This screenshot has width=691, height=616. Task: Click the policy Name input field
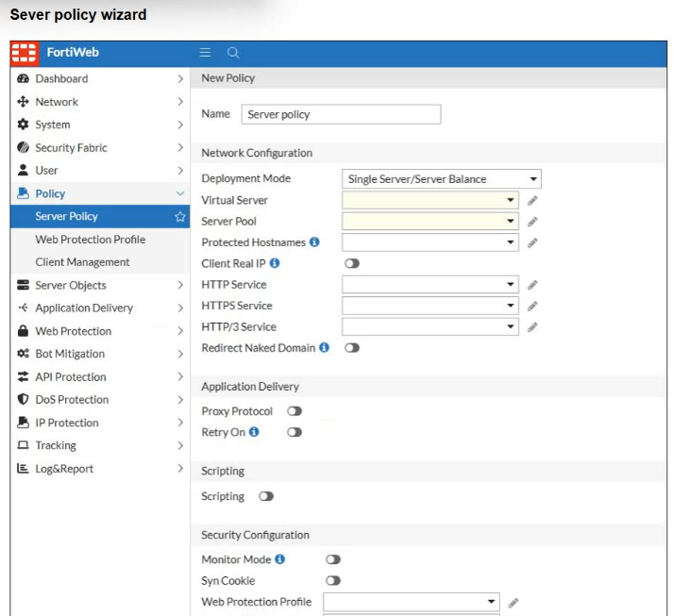click(x=341, y=114)
